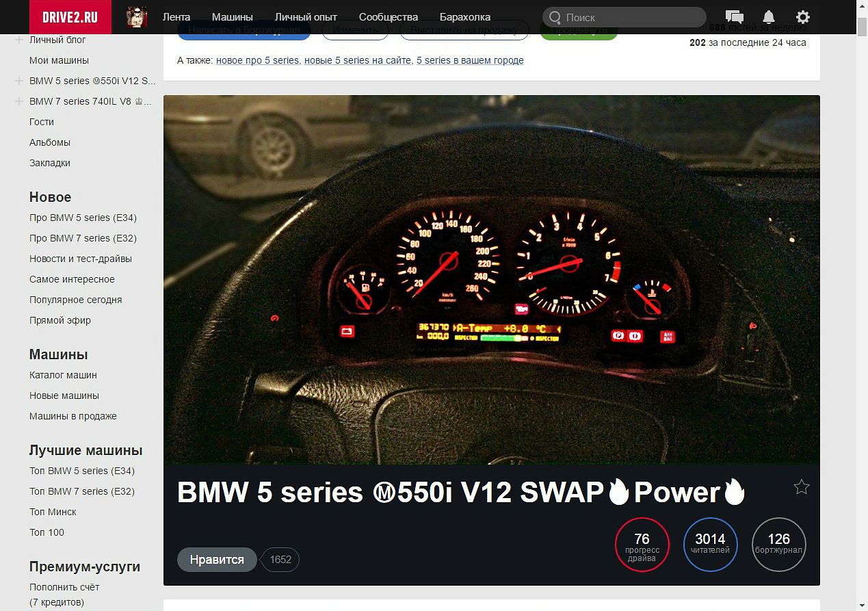The image size is (868, 611).
Task: Open Мои машины in sidebar
Action: pos(59,60)
